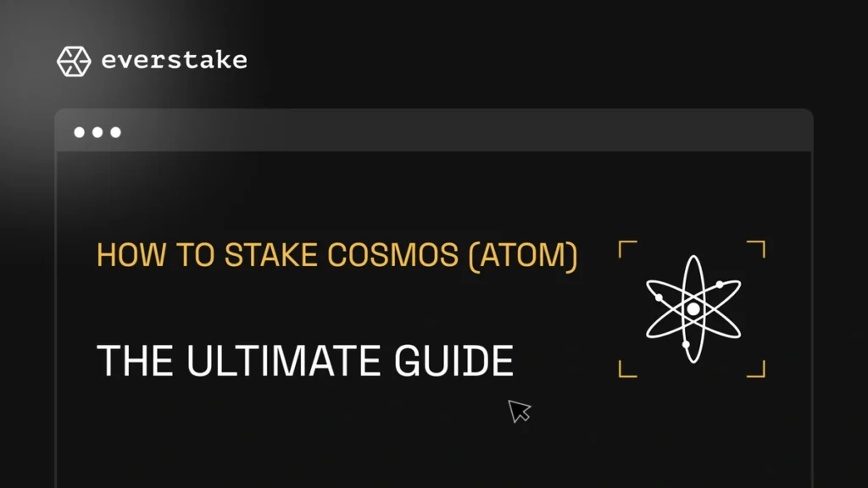Click the top-left yellow corner bracket
The height and width of the screenshot is (488, 868).
coord(626,247)
